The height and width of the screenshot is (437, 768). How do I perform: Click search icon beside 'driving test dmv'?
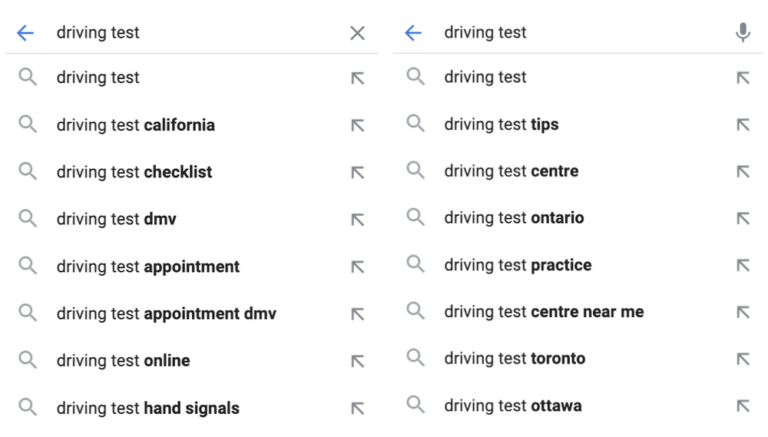(x=28, y=218)
